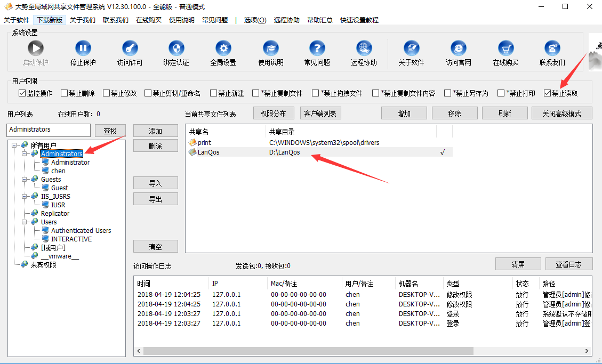
Task: Collapse the Users group node
Action: click(25, 222)
